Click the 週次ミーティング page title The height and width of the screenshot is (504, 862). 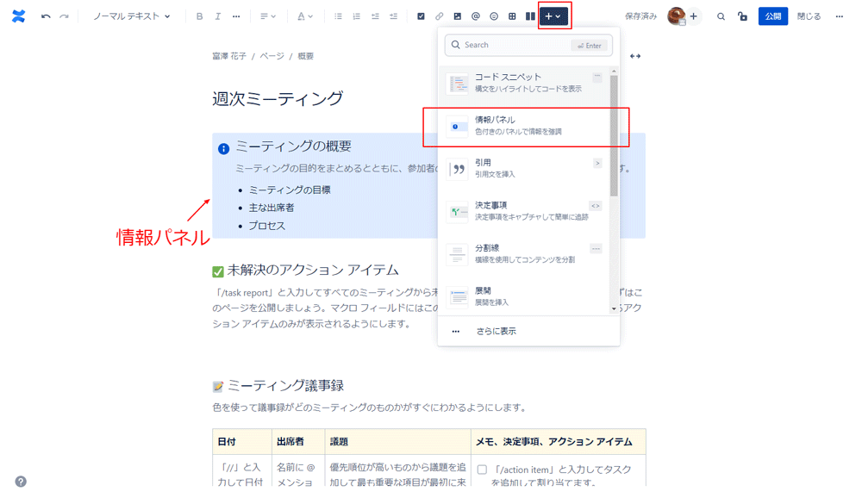pyautogui.click(x=278, y=99)
